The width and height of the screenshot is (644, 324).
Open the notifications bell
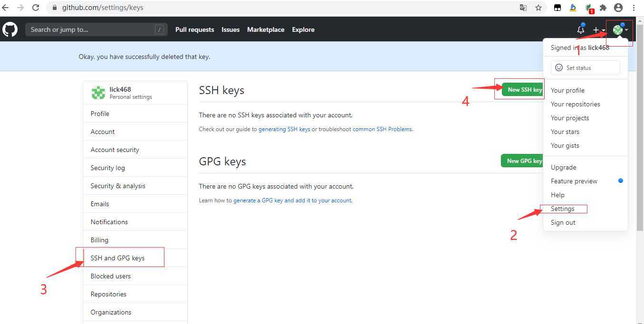tap(580, 29)
